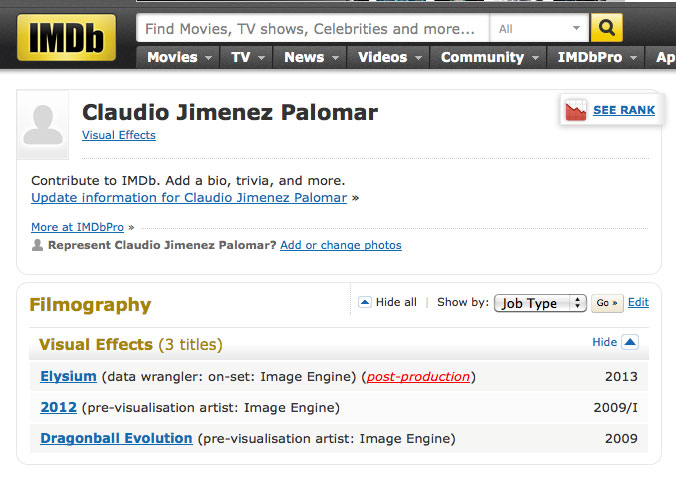Open the Dragonball Evolution link
Screen dimensions: 676x501
(116, 438)
